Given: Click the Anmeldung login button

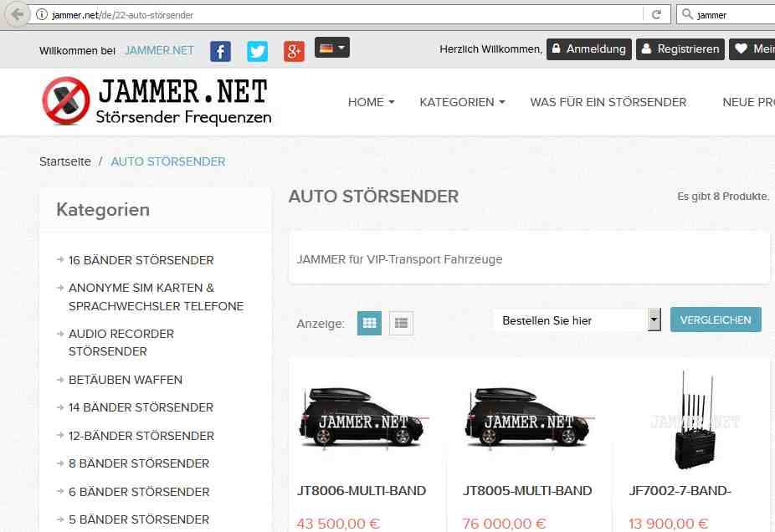Looking at the screenshot, I should pos(588,49).
